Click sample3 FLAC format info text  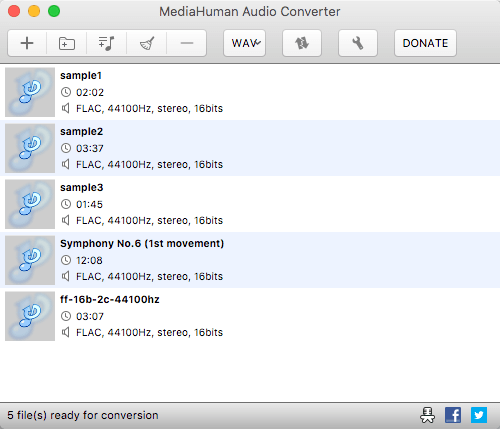149,221
